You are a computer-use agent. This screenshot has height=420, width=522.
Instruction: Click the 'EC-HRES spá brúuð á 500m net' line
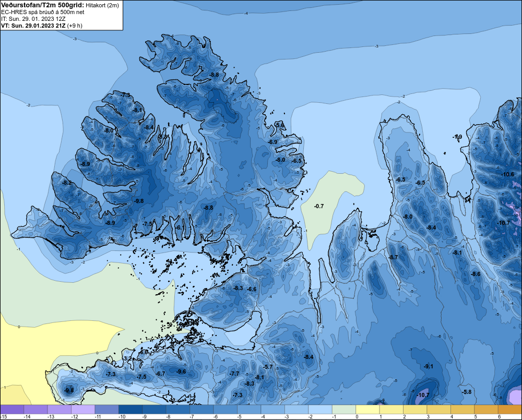click(x=43, y=12)
